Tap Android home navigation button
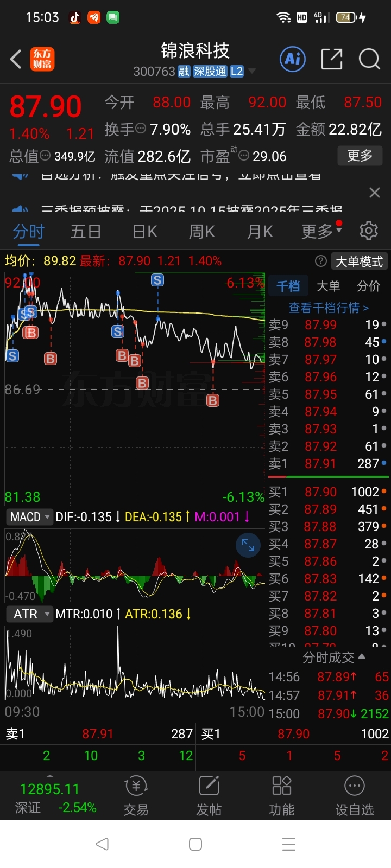This screenshot has height=868, width=391. click(x=195, y=844)
